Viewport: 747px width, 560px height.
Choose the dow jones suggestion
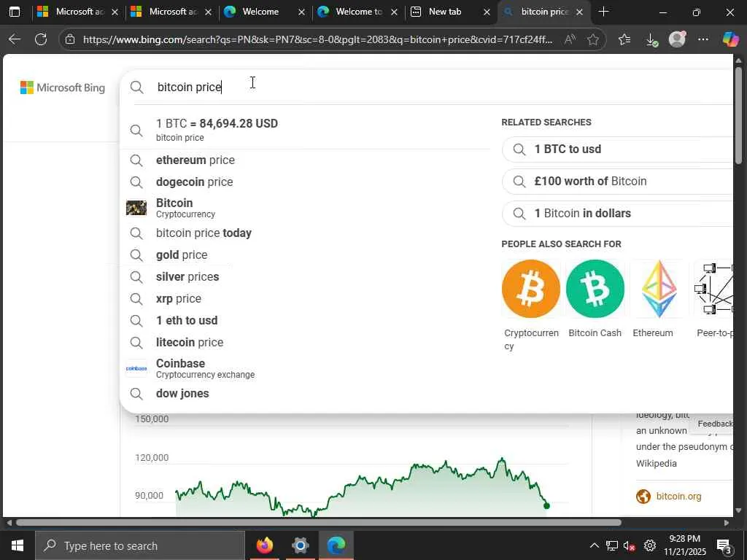pos(305,393)
